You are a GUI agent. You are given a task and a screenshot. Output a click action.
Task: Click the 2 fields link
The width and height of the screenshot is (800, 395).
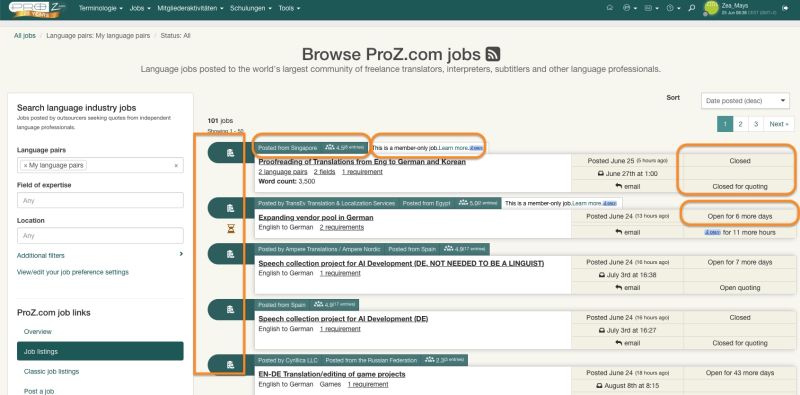point(324,172)
